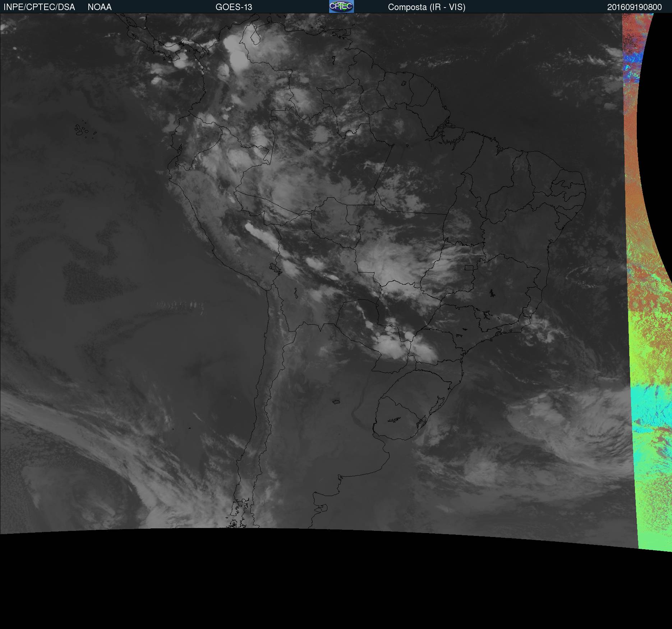Click the Mar Chiquita lake outline in Argentina

(x=336, y=402)
